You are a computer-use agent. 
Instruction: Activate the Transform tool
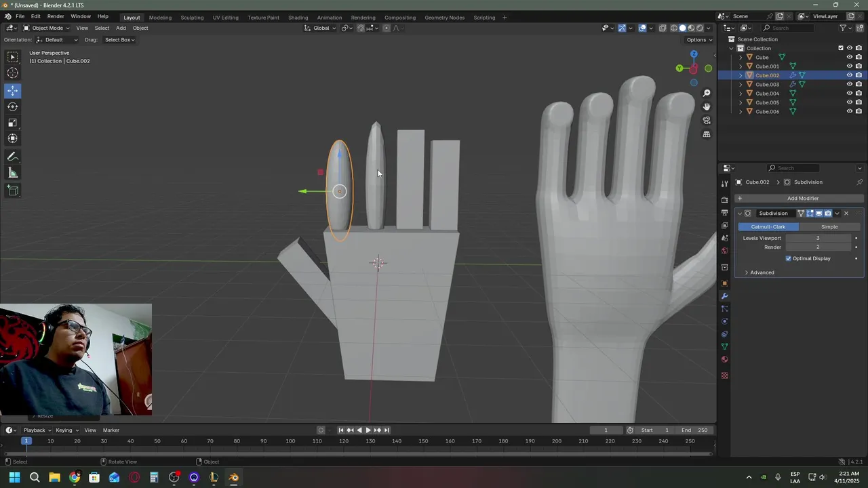point(13,138)
